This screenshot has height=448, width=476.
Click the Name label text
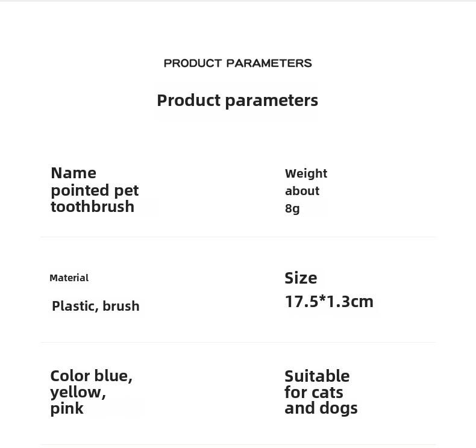[74, 173]
